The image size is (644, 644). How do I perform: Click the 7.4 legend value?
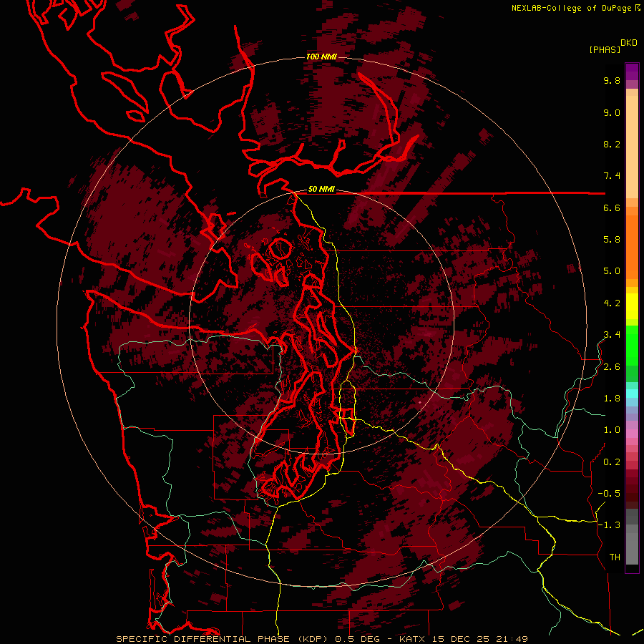(x=612, y=176)
